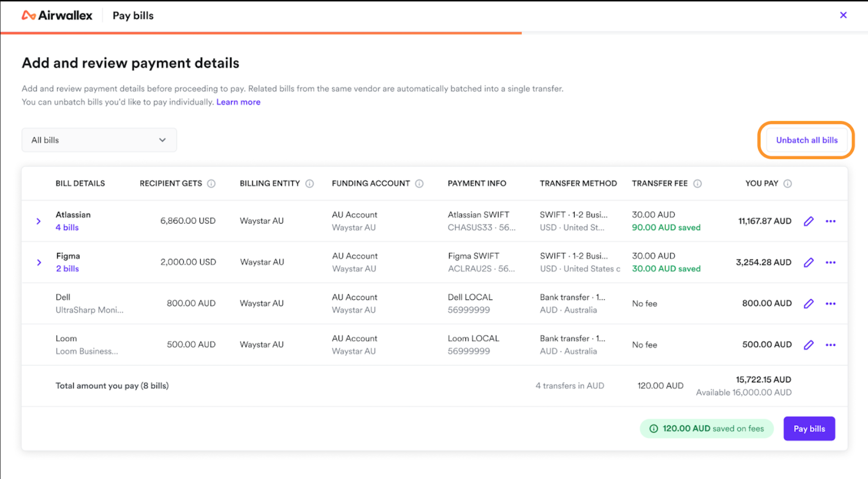Click the Payment Info column header
868x479 pixels.
point(477,184)
